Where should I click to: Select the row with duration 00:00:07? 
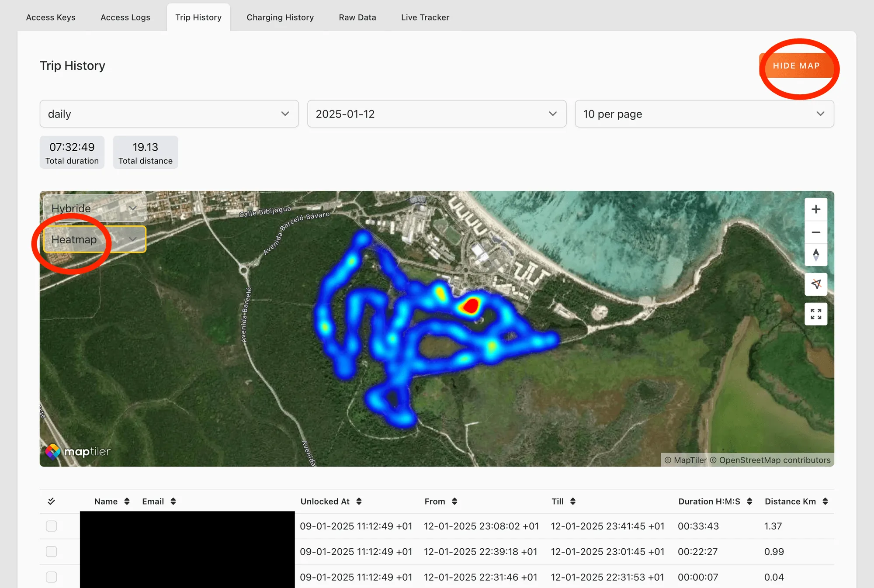click(x=52, y=577)
